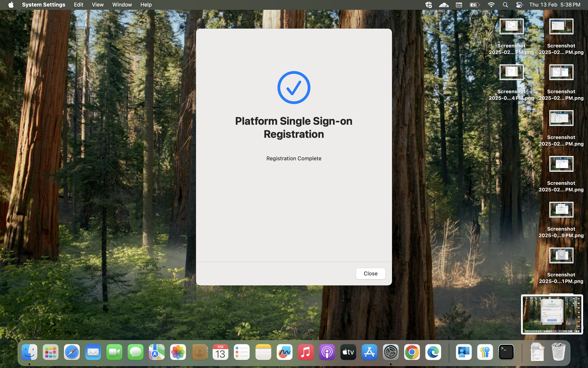Screen dimensions: 588x368
Task: Click the cloud status icon in menu bar
Action: [444, 5]
